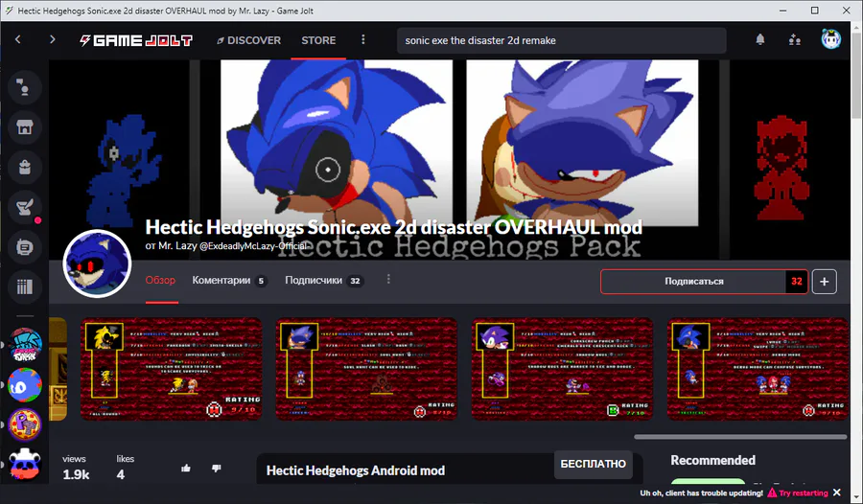Open the notifications bell
This screenshot has height=504, width=863.
coord(760,39)
